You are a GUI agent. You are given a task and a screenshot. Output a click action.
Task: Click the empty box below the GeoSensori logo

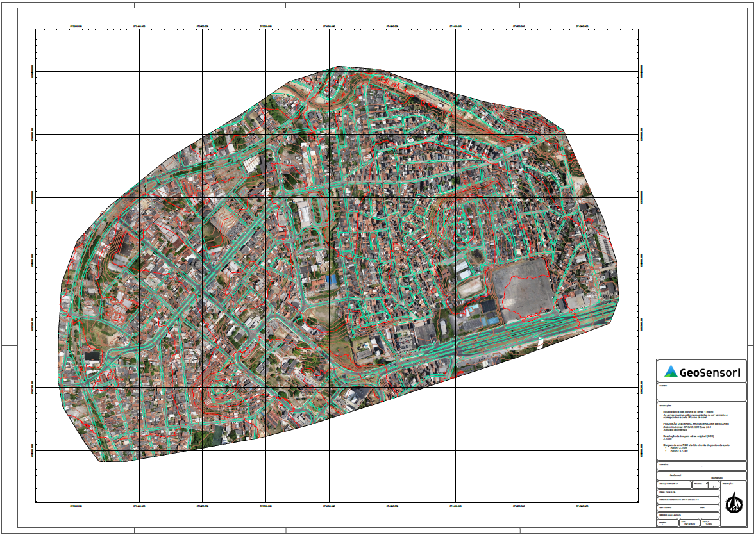pyautogui.click(x=701, y=391)
